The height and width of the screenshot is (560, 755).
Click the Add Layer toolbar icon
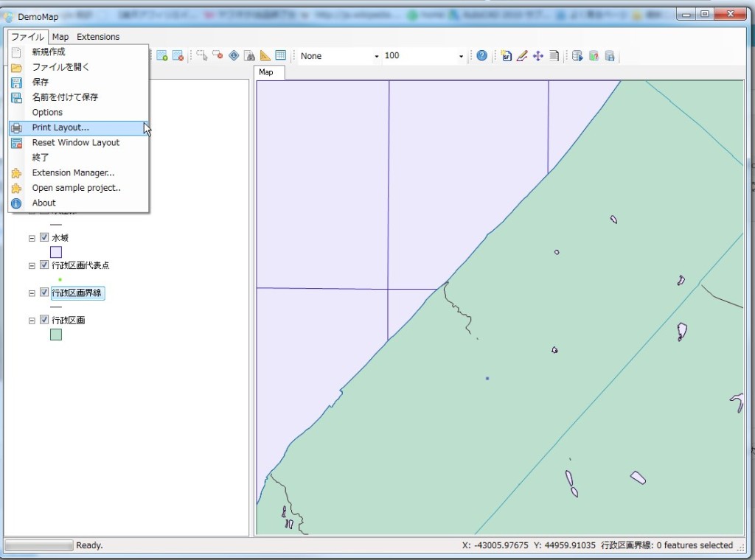click(x=162, y=56)
